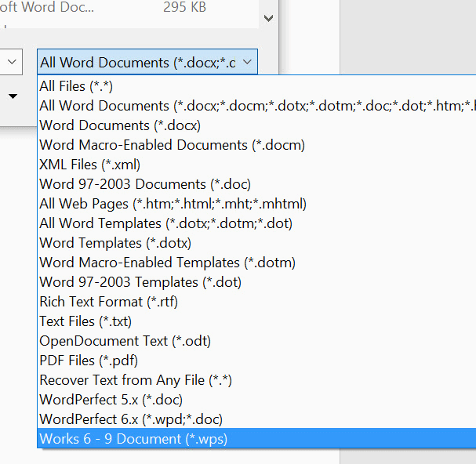Select All Web Pages filter option
The width and height of the screenshot is (476, 464).
[x=256, y=204]
